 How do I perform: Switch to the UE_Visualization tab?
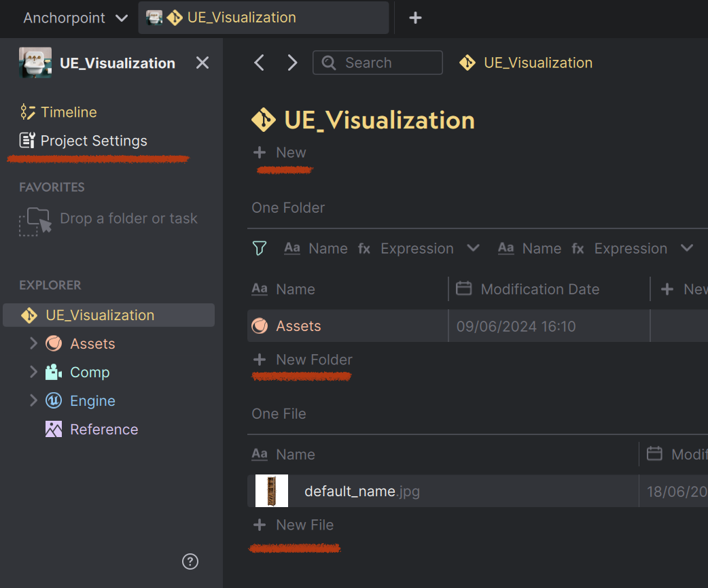coord(264,18)
